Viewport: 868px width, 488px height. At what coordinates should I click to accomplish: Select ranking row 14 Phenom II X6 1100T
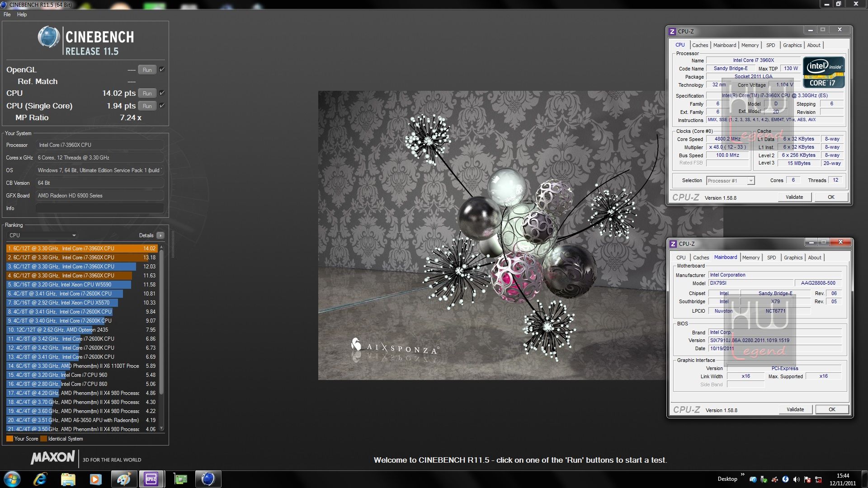tap(82, 366)
